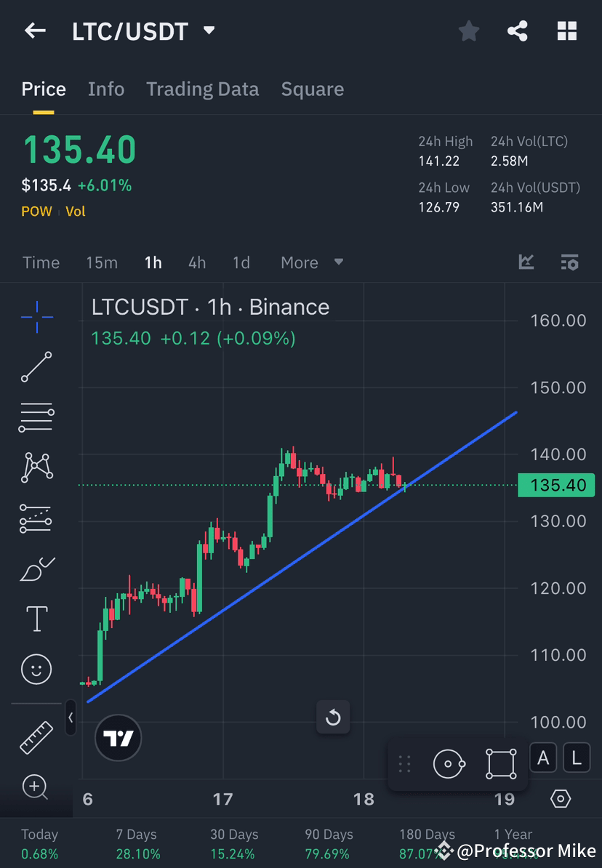Viewport: 602px width, 868px height.
Task: Select the ruler measure tool
Action: tap(36, 736)
